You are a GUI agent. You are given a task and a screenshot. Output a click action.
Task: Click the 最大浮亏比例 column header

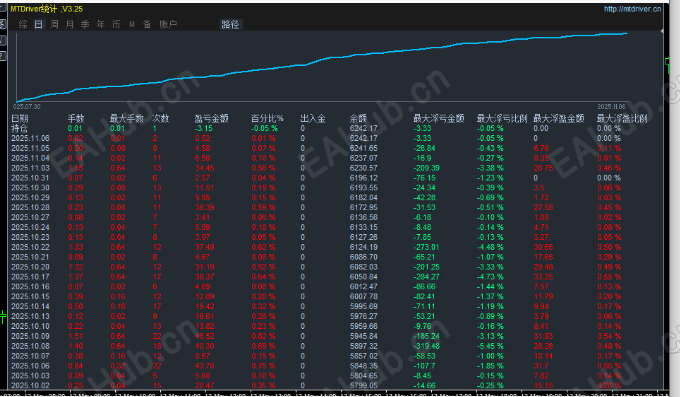(502, 118)
